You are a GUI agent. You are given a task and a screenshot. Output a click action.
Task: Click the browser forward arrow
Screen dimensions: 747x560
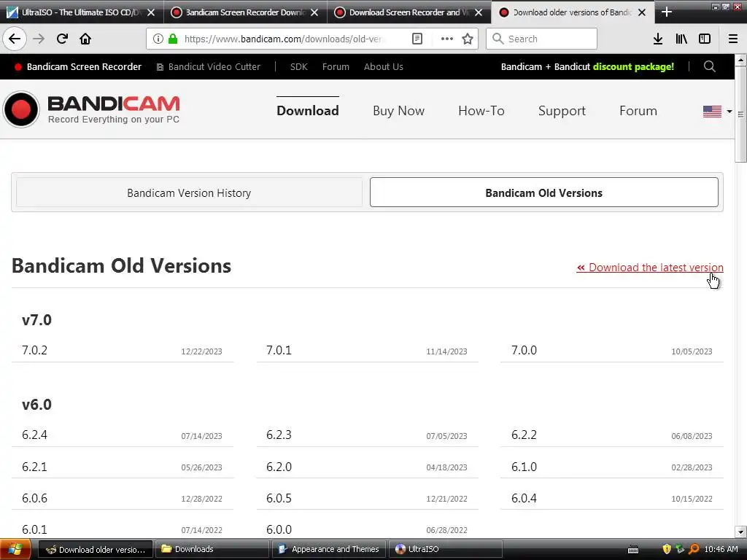[39, 39]
